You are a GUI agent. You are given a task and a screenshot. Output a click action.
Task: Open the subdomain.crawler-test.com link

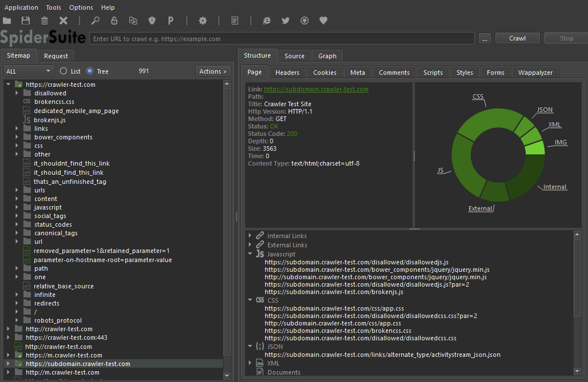click(316, 89)
